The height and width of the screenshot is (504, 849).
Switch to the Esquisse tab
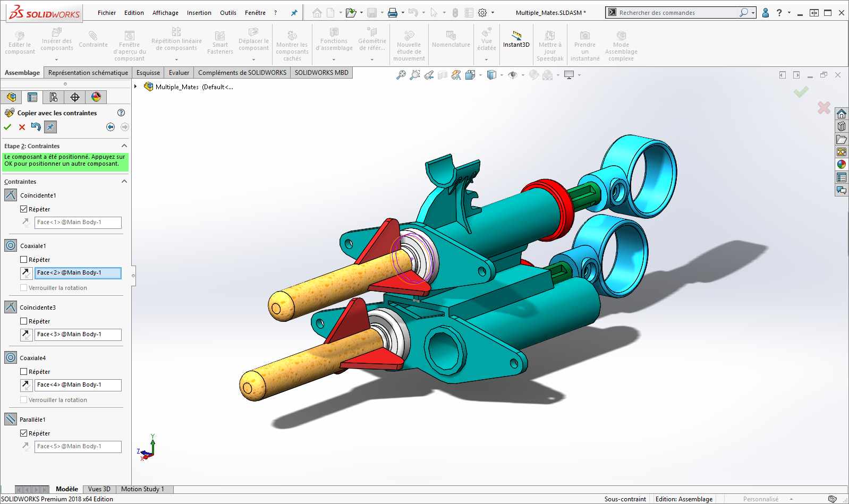coord(148,73)
